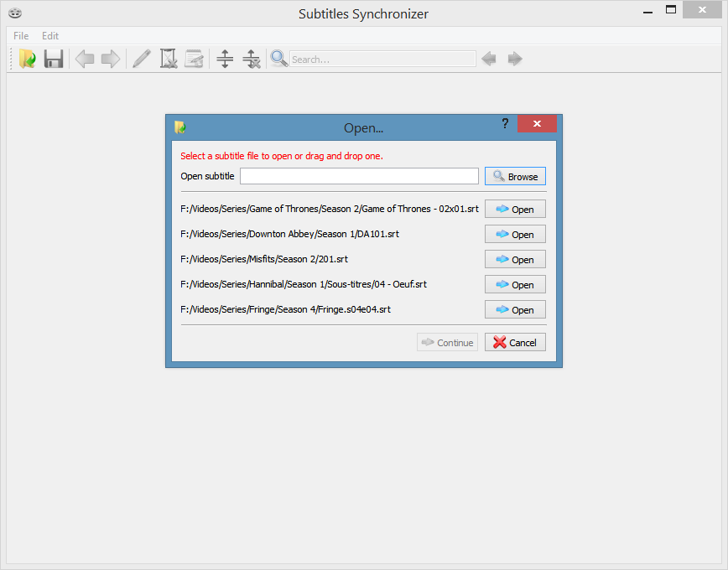
Task: Click the subtitle text edit toolbar icon
Action: (x=194, y=59)
